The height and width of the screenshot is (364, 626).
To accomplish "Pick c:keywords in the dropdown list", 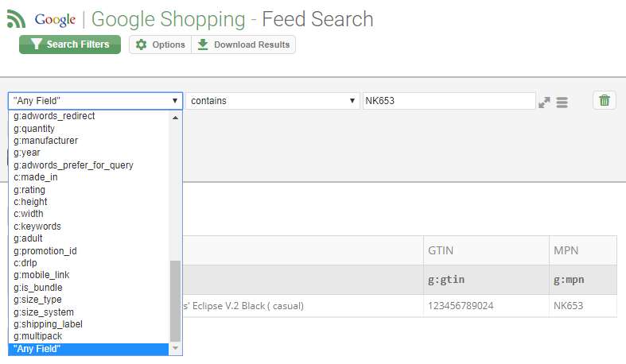I will pyautogui.click(x=37, y=226).
